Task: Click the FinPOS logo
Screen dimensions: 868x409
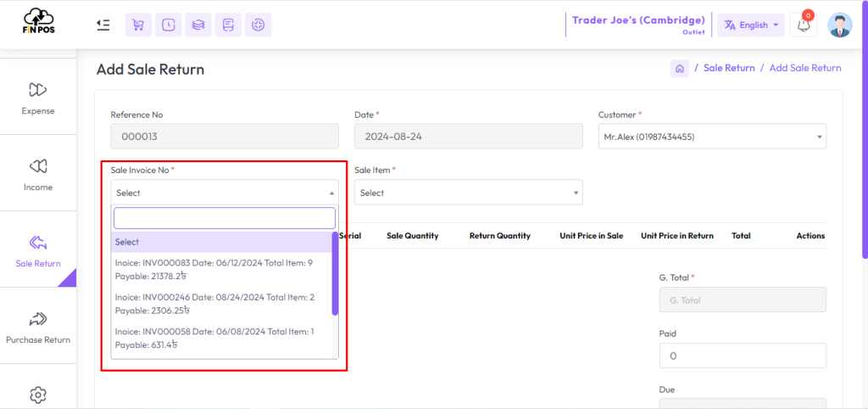Action: (38, 21)
